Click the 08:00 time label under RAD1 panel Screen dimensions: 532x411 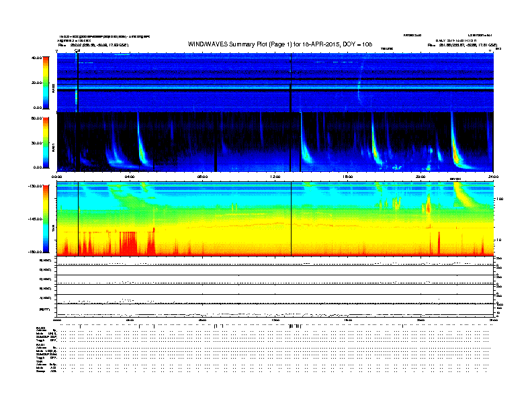click(x=202, y=177)
